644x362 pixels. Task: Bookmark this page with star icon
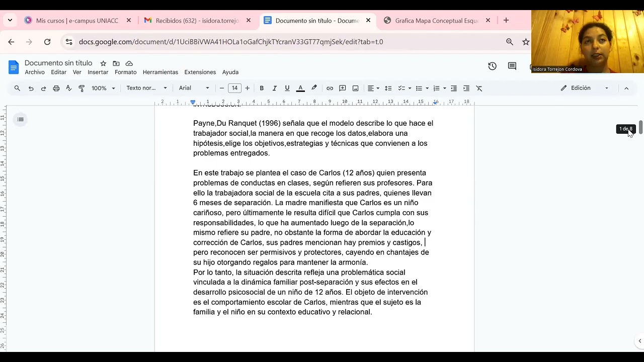coord(526,42)
